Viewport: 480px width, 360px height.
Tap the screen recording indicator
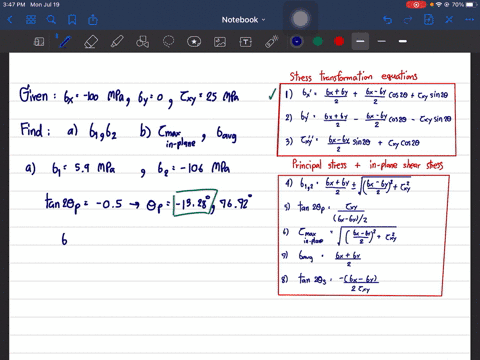click(x=416, y=5)
